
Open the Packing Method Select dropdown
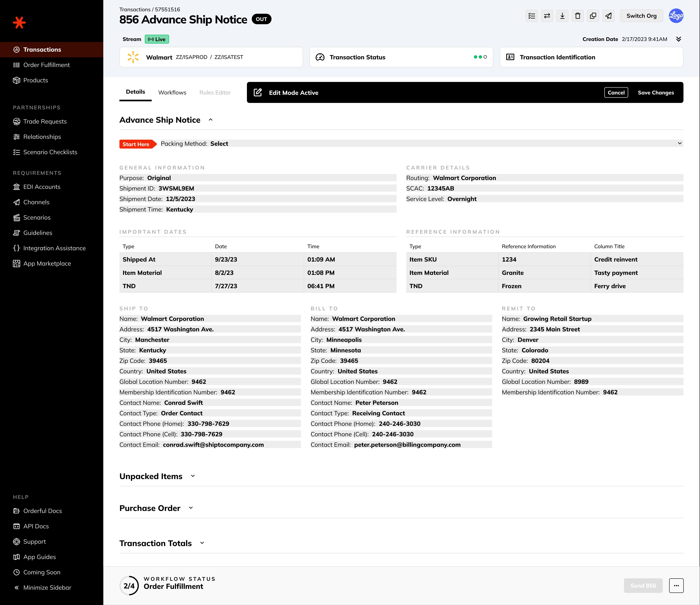(422, 143)
